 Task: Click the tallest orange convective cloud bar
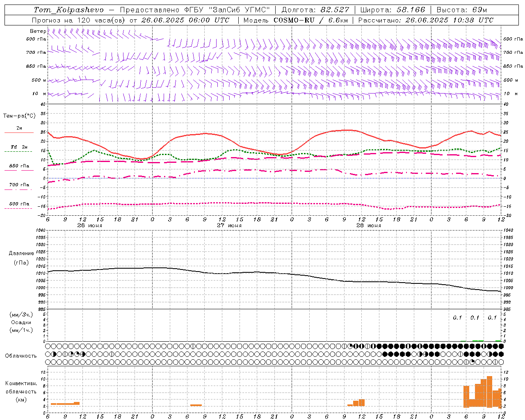pyautogui.click(x=489, y=391)
